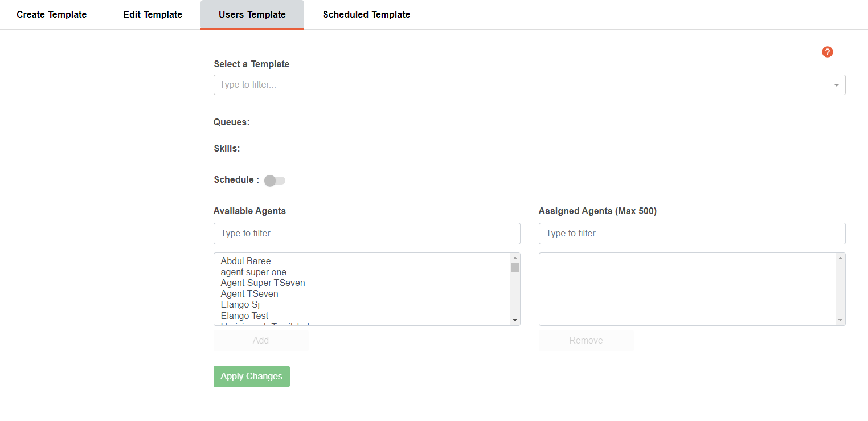The width and height of the screenshot is (868, 421).
Task: Go to the Scheduled Template tab
Action: click(x=366, y=14)
